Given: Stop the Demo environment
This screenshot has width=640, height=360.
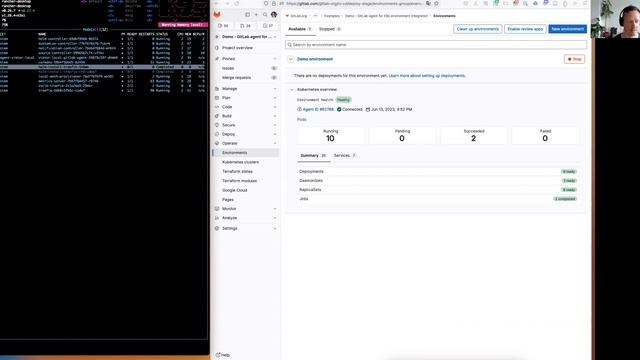Looking at the screenshot, I should coord(574,59).
